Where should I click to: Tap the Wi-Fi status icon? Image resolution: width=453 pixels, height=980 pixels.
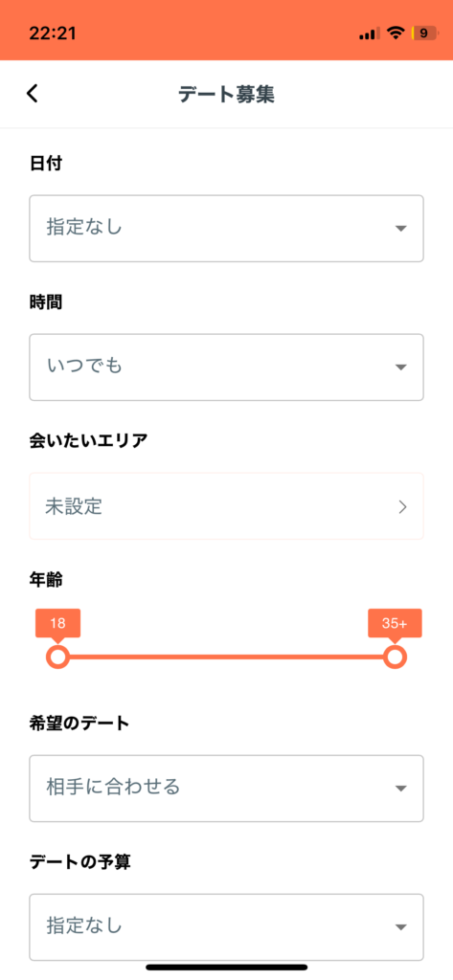click(396, 33)
